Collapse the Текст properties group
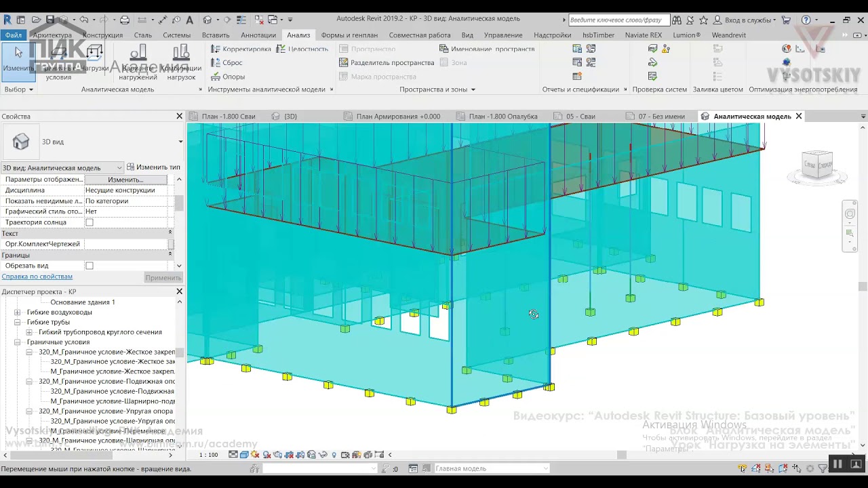Screen dimensions: 868x488 tap(170, 233)
